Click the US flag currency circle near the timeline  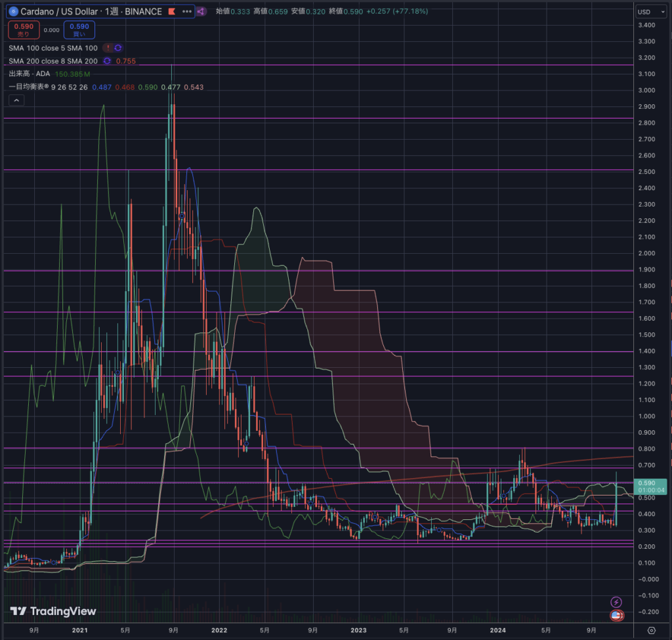click(x=616, y=616)
